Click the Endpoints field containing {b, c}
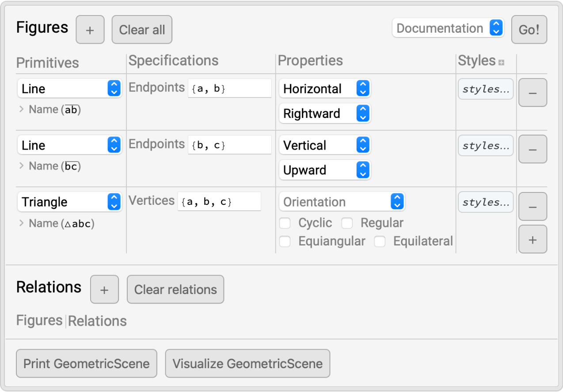This screenshot has height=392, width=563. [x=229, y=145]
